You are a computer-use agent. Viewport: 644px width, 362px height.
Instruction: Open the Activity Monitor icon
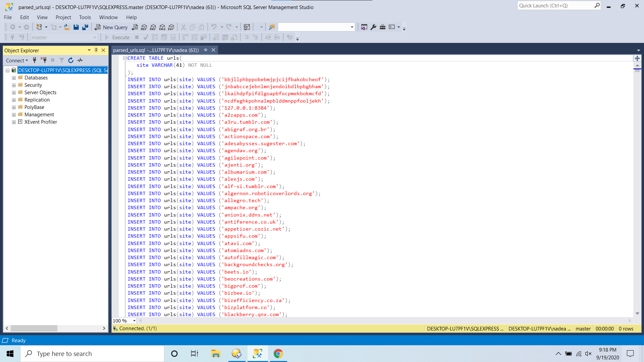(247, 27)
